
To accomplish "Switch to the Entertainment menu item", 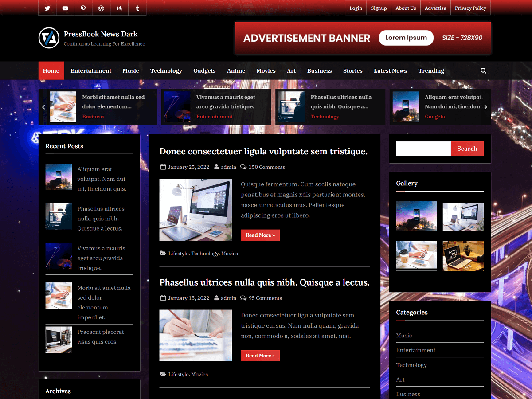I will pos(90,70).
